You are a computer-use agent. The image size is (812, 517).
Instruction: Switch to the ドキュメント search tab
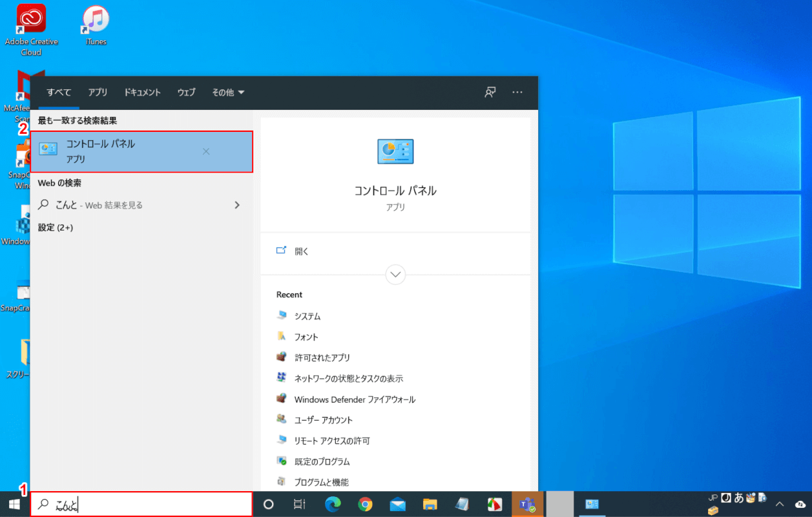[x=142, y=92]
